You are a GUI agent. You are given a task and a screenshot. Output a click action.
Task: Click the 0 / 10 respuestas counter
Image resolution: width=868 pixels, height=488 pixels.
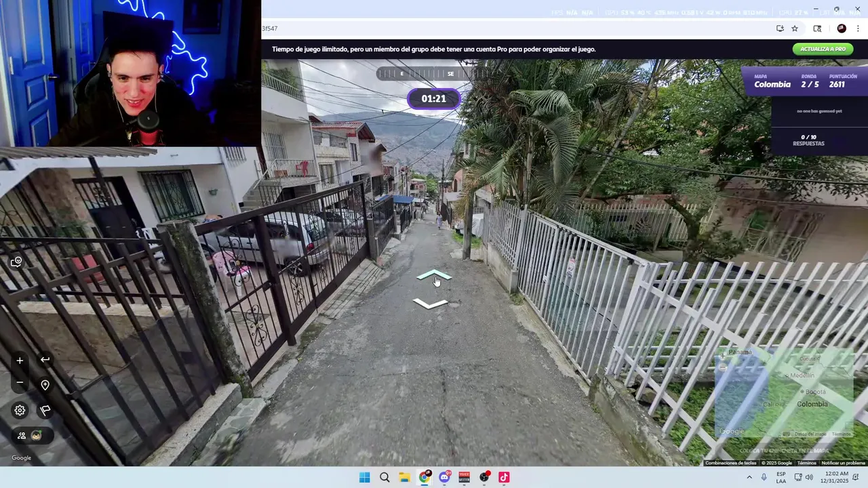[808, 140]
